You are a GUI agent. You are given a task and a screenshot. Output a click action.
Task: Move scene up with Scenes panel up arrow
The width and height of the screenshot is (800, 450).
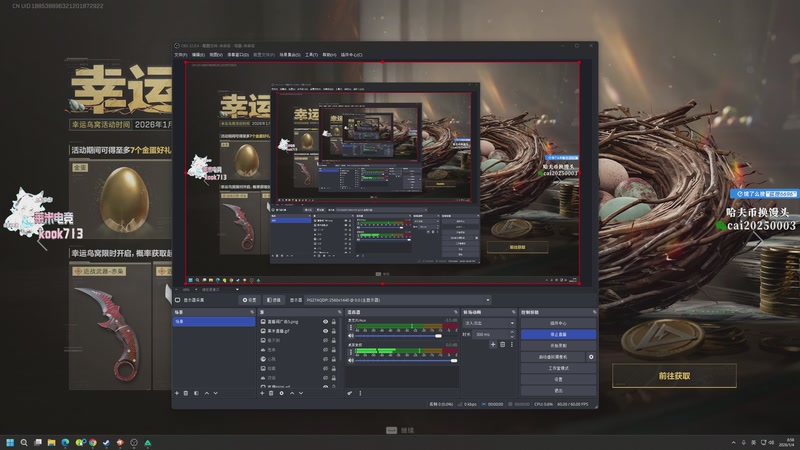coord(207,393)
